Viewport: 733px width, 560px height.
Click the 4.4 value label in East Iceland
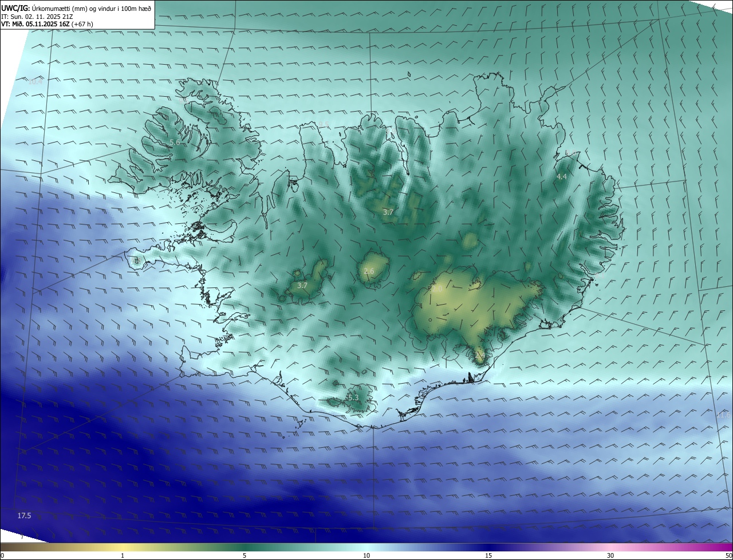(x=562, y=177)
